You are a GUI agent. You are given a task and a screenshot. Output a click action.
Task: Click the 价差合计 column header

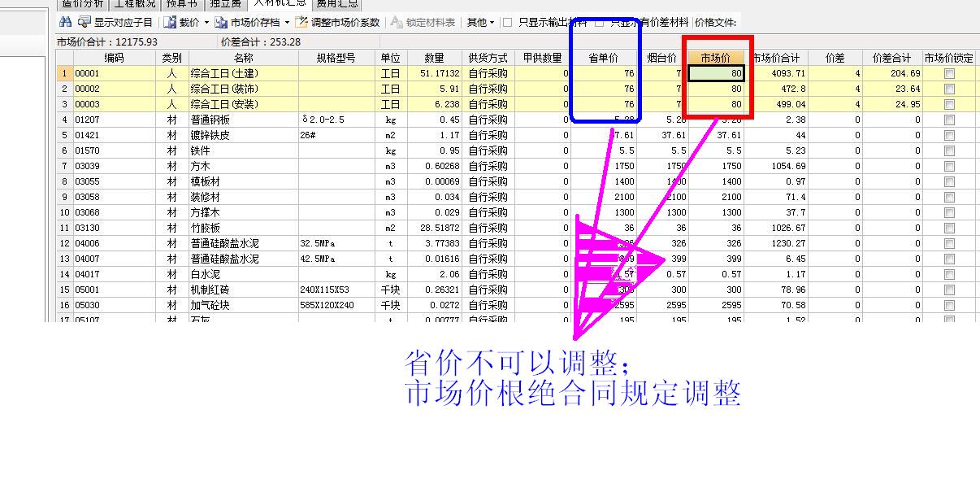point(891,58)
